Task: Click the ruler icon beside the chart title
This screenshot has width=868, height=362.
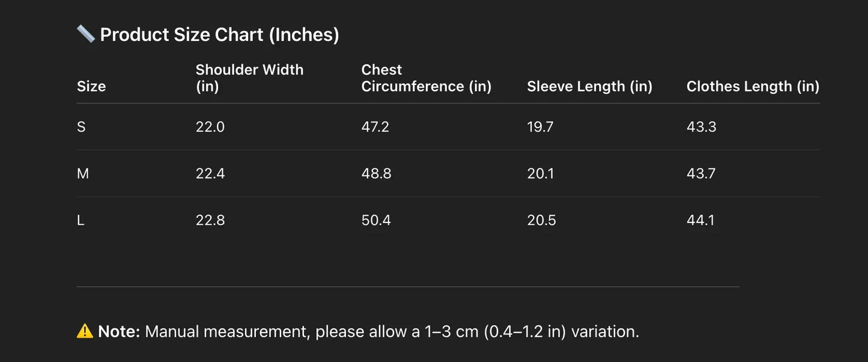Action: point(85,34)
